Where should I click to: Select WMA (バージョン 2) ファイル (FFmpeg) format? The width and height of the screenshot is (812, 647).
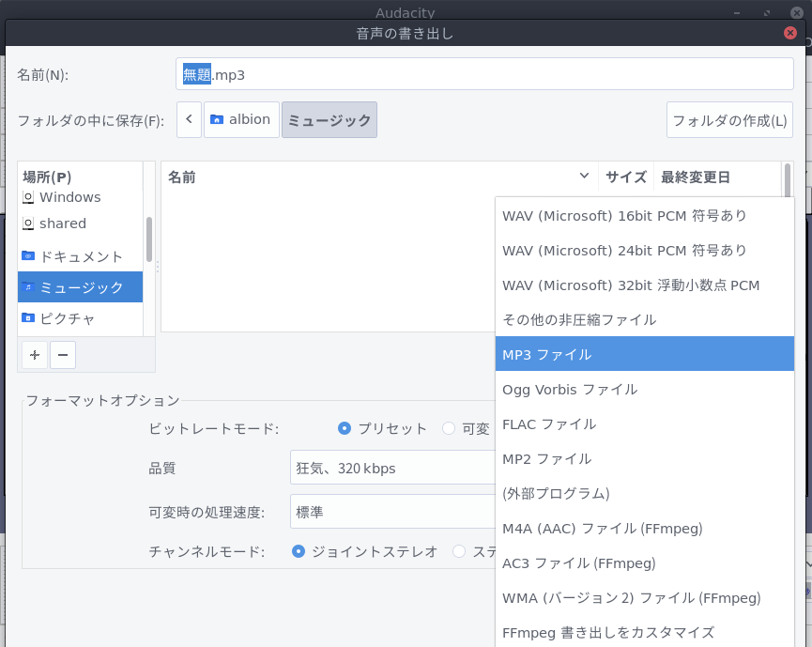point(631,597)
